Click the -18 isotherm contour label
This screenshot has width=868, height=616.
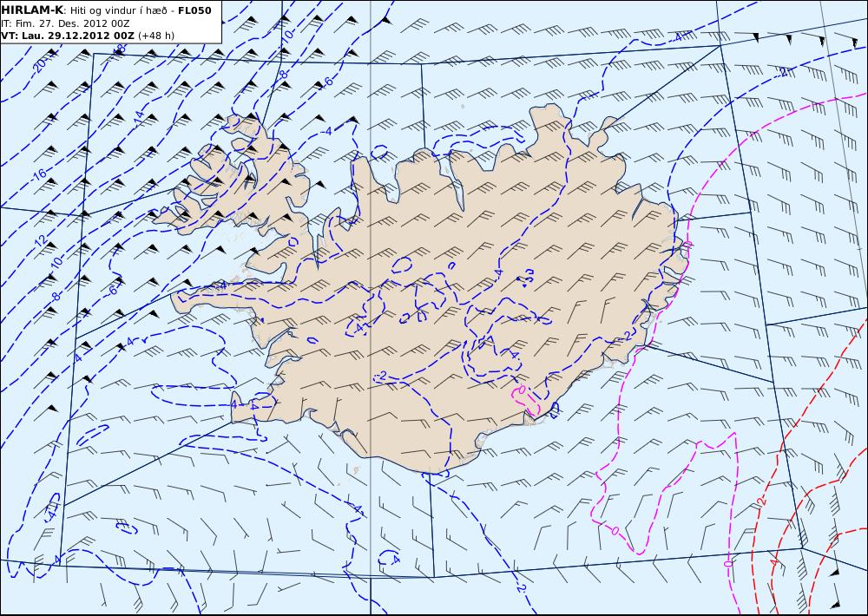click(118, 49)
